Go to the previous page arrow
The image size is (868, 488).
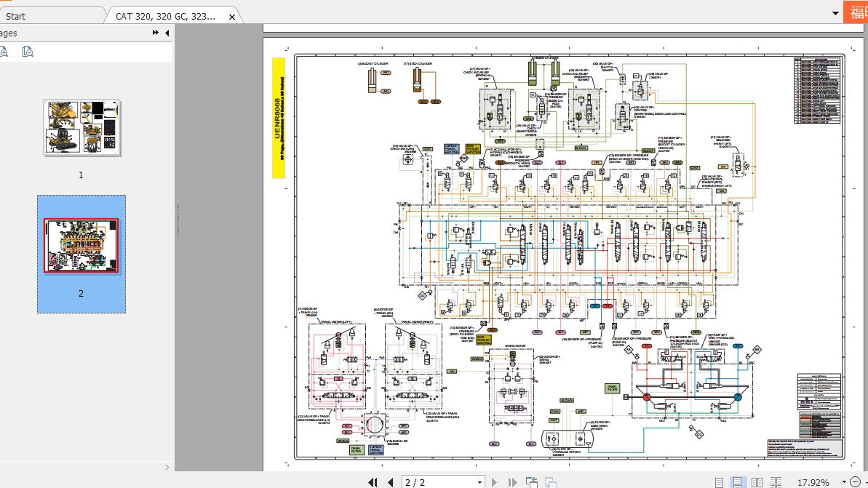pos(391,481)
